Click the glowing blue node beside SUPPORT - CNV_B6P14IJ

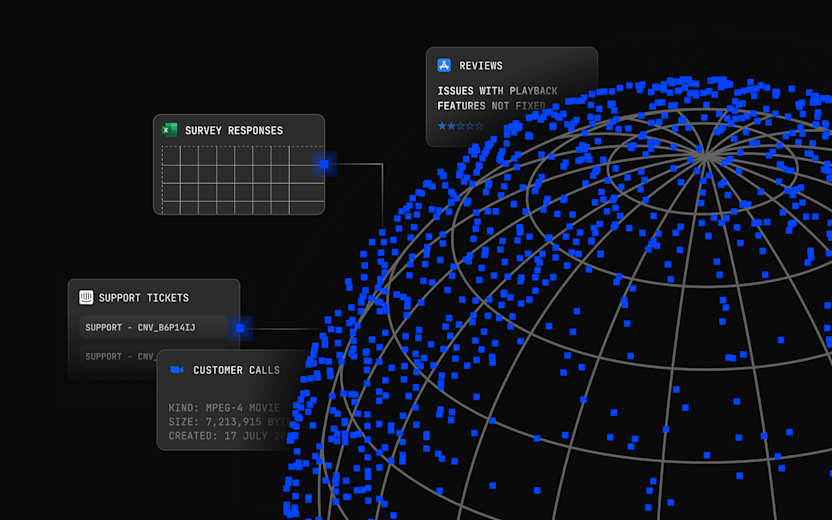(240, 328)
